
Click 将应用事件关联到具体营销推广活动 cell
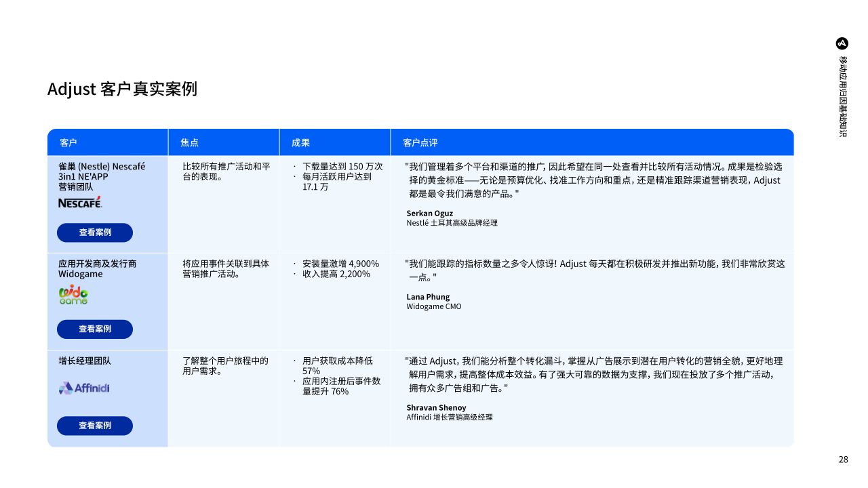tap(226, 268)
